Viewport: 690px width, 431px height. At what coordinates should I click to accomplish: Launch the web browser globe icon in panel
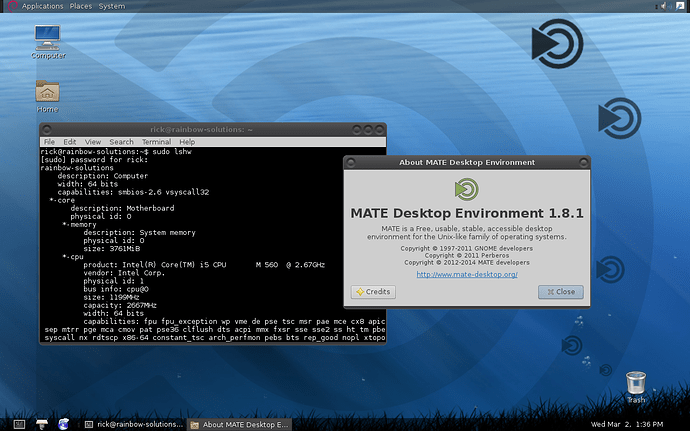63,423
